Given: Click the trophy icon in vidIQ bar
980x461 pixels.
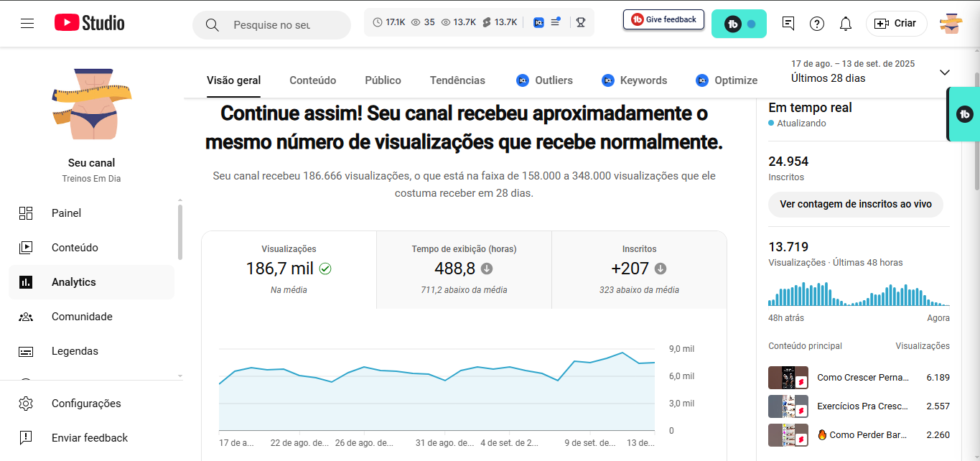Looking at the screenshot, I should 581,22.
